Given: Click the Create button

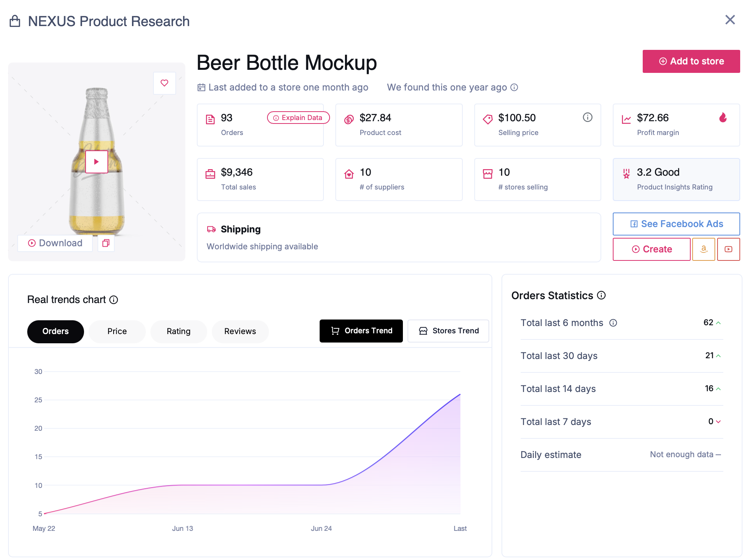Looking at the screenshot, I should 652,249.
